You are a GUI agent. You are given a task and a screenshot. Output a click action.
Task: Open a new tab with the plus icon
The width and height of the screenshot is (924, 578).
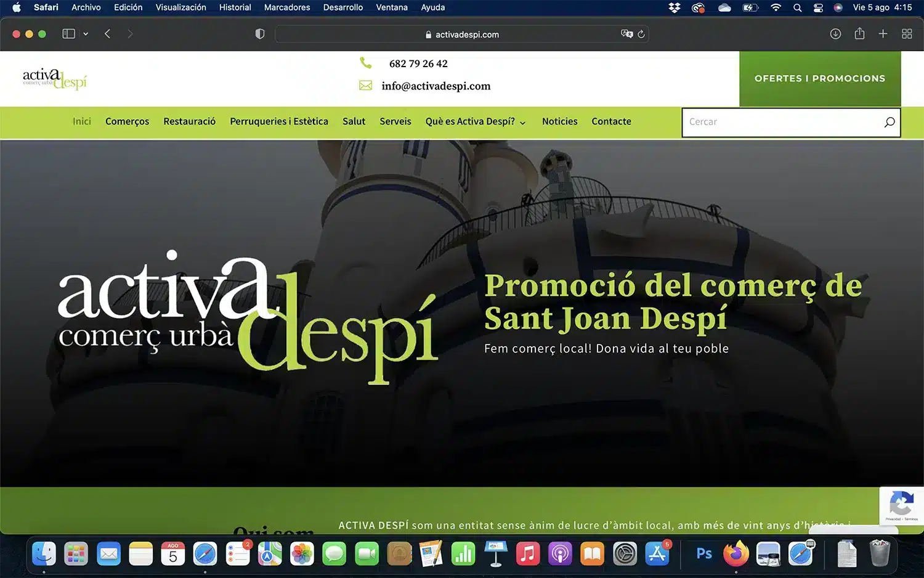[x=883, y=34]
